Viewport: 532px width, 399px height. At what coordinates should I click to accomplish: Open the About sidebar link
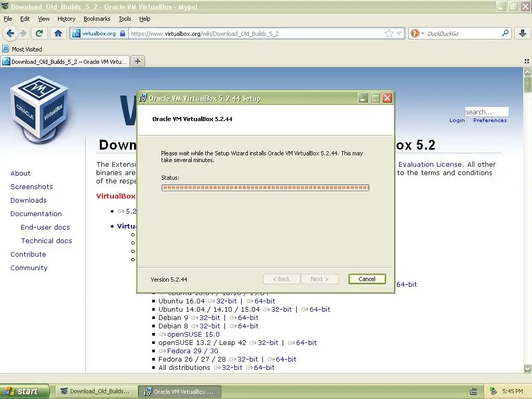tap(20, 173)
